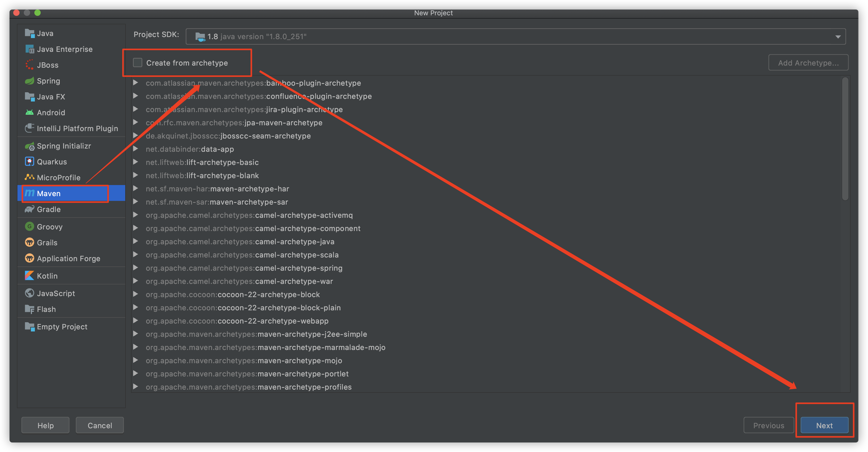
Task: Enable Create from archetype checkbox
Action: click(x=137, y=63)
